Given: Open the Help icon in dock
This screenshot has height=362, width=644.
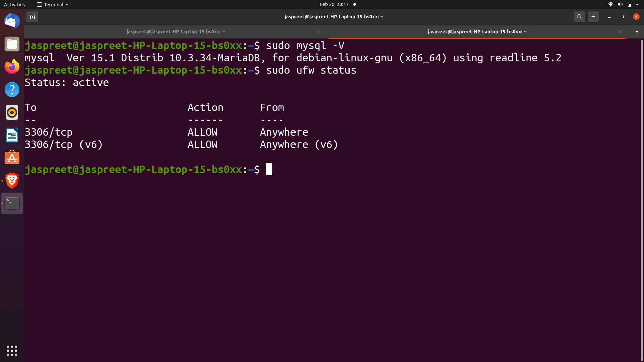Looking at the screenshot, I should pos(12,90).
